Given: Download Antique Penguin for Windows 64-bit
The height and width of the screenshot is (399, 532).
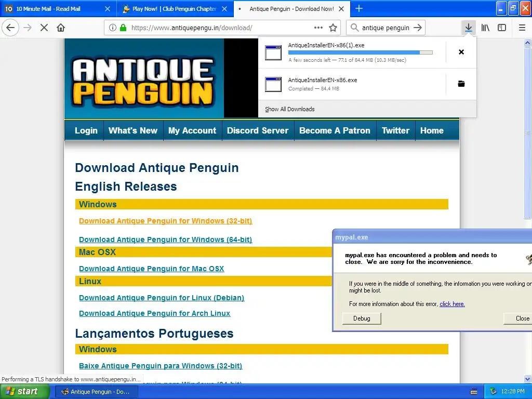Looking at the screenshot, I should point(166,240).
